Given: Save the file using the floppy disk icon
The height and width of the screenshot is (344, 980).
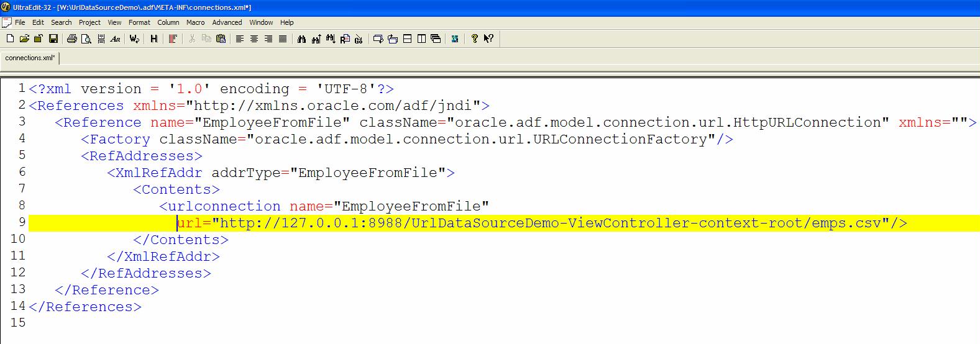Looking at the screenshot, I should pos(53,38).
